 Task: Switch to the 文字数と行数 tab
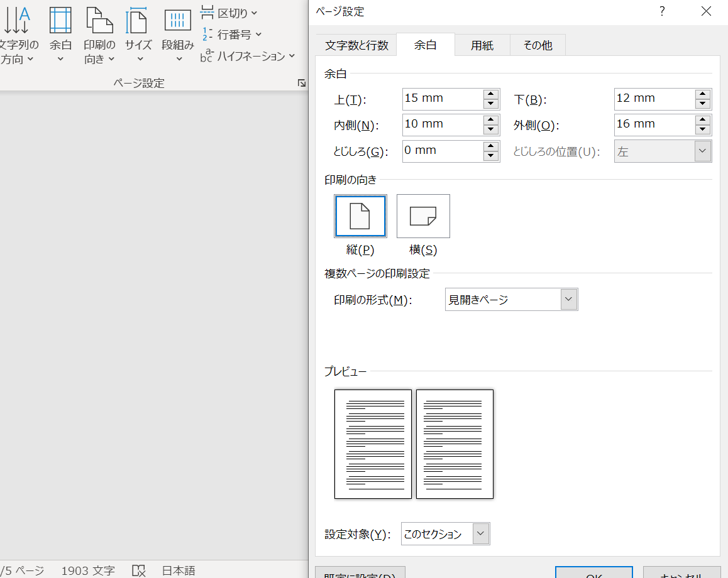click(356, 45)
